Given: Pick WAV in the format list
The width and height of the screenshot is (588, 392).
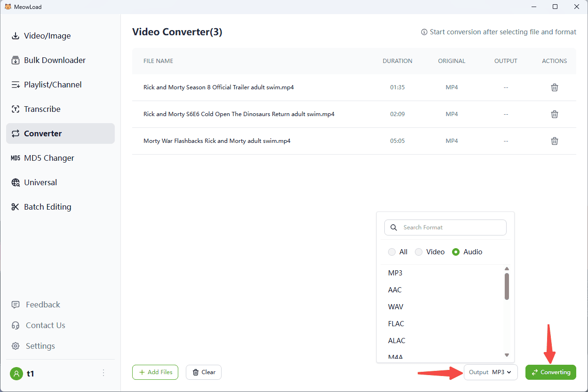Looking at the screenshot, I should coord(396,307).
